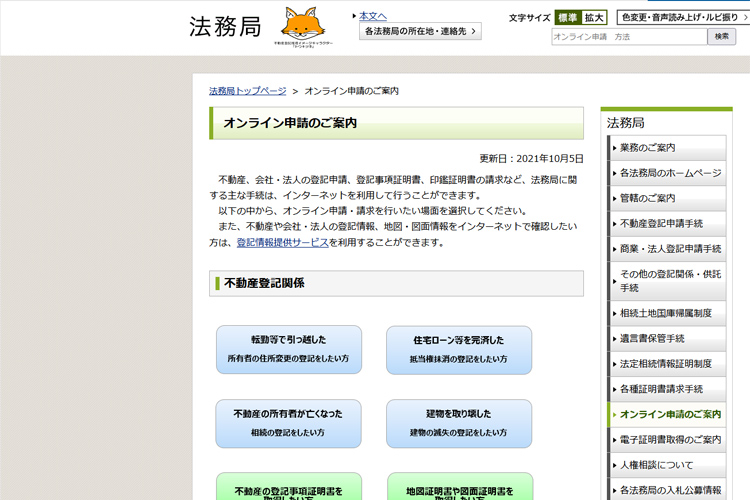Screen dimensions: 750x500
Task: Open 不動産登記申請手続 sidebar item
Action: click(x=667, y=224)
